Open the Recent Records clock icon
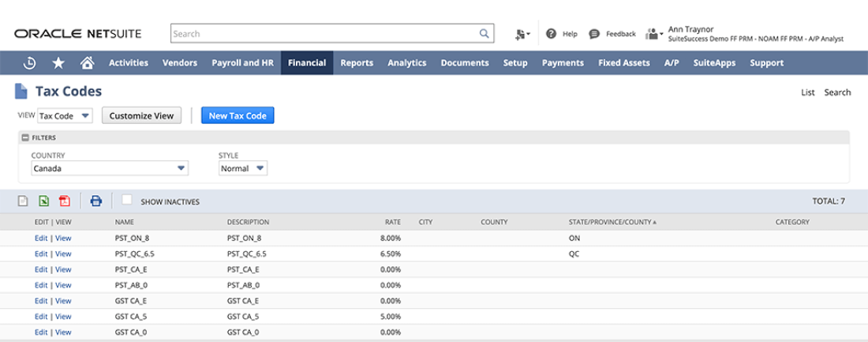The height and width of the screenshot is (342, 868). click(30, 63)
